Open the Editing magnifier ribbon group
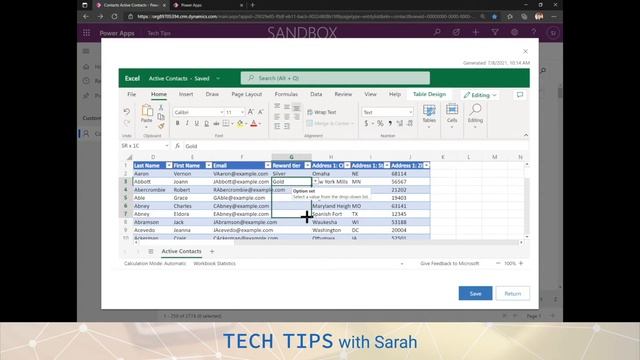Screen dimensions: 640x360 point(475,116)
